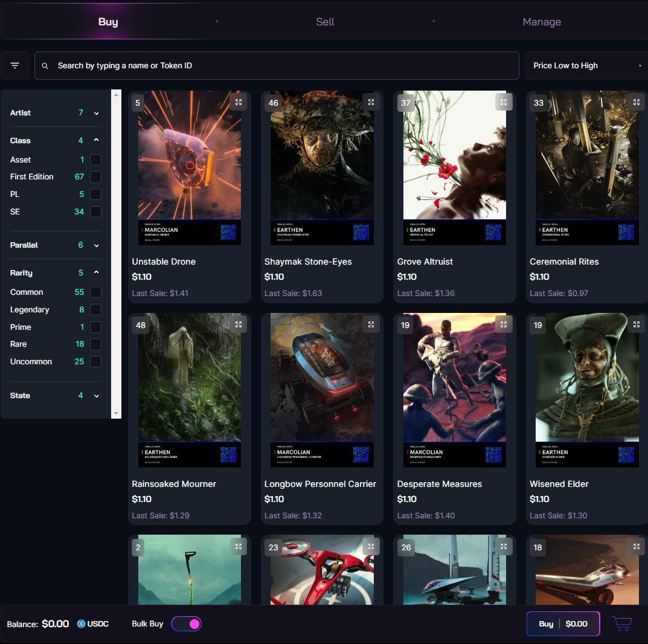Viewport: 648px width, 644px height.
Task: Open the Ceremonial Rites listing title
Action: tap(564, 262)
